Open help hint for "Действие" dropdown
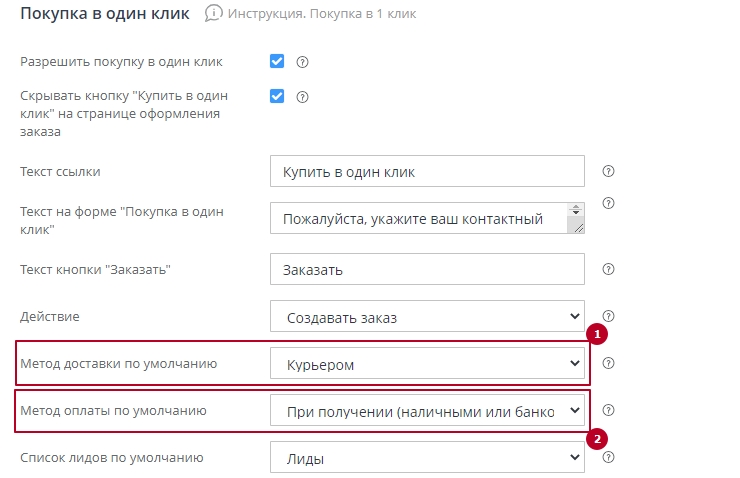The height and width of the screenshot is (478, 740). 608,315
